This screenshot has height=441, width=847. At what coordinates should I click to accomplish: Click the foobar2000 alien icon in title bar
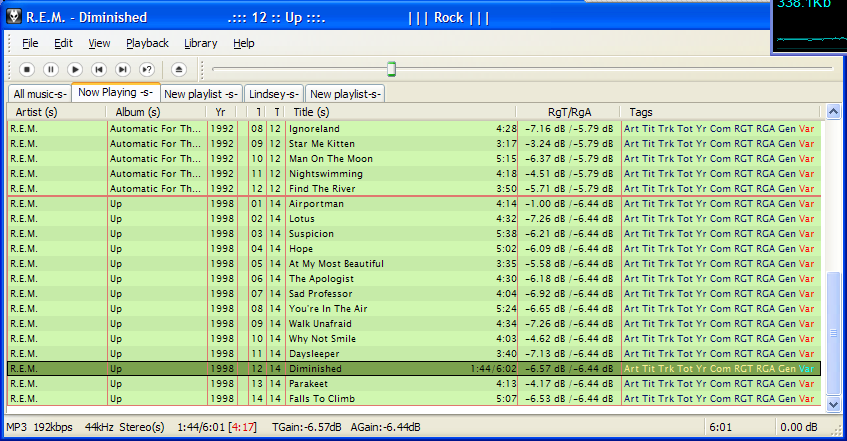(14, 17)
